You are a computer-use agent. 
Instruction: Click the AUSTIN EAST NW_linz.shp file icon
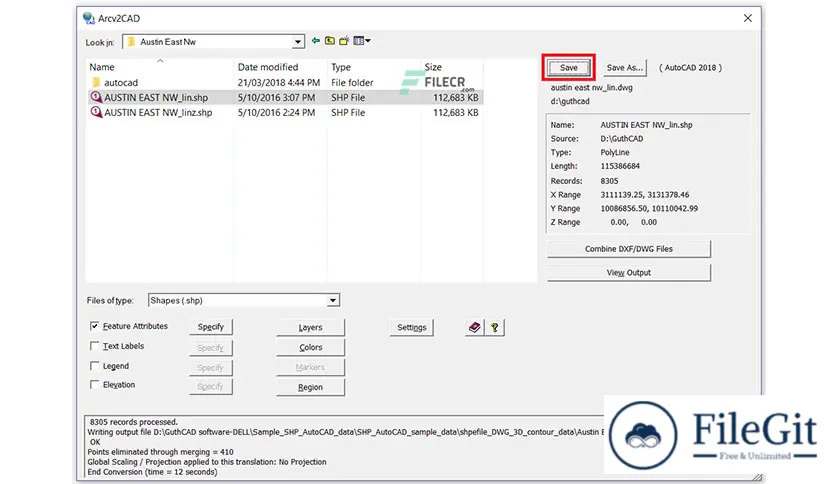click(96, 112)
